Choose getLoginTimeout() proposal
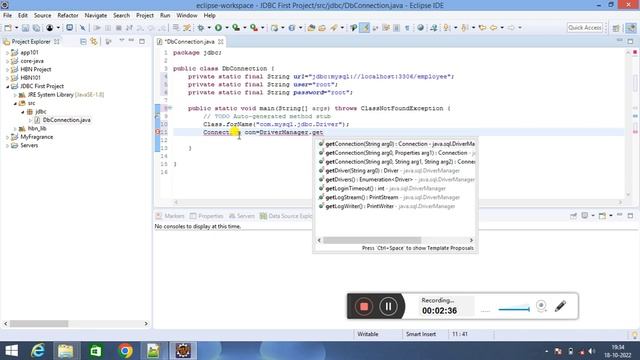 (x=396, y=189)
